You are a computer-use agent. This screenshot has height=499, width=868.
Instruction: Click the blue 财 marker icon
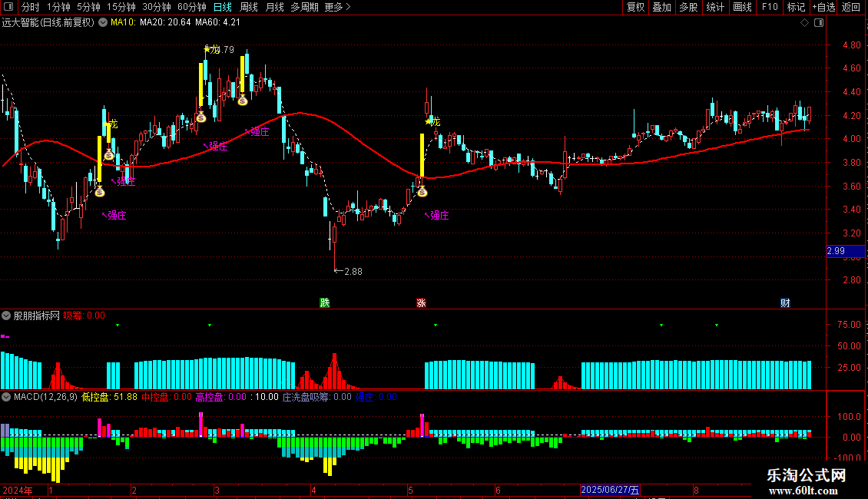coord(785,302)
